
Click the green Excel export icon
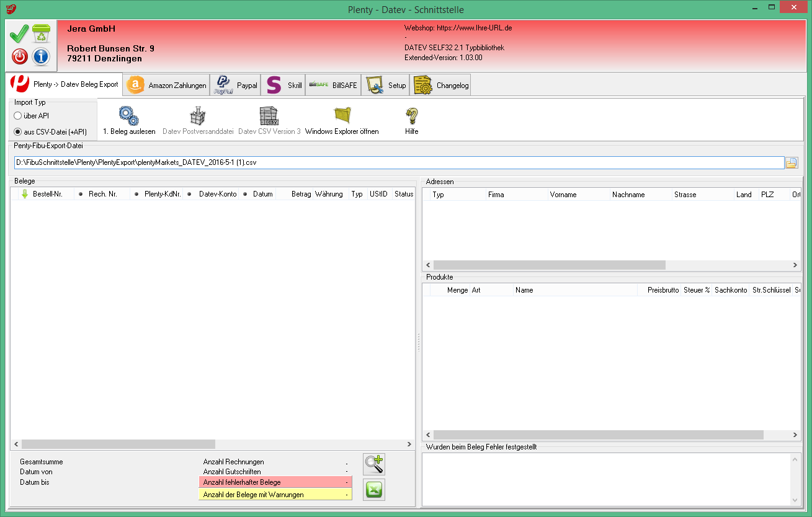click(373, 490)
